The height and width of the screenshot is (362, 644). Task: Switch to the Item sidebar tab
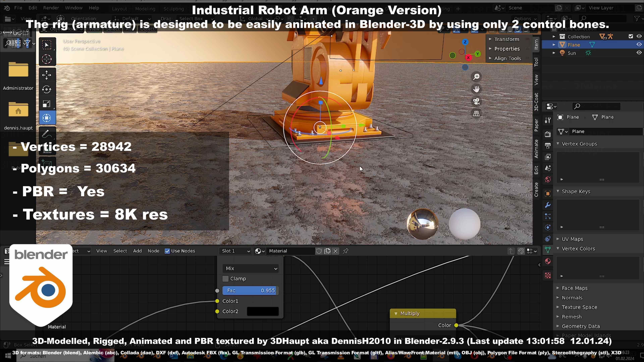(536, 44)
